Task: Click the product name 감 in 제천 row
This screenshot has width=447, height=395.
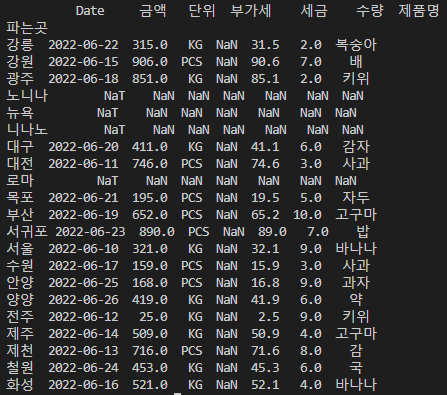Action: [356, 351]
